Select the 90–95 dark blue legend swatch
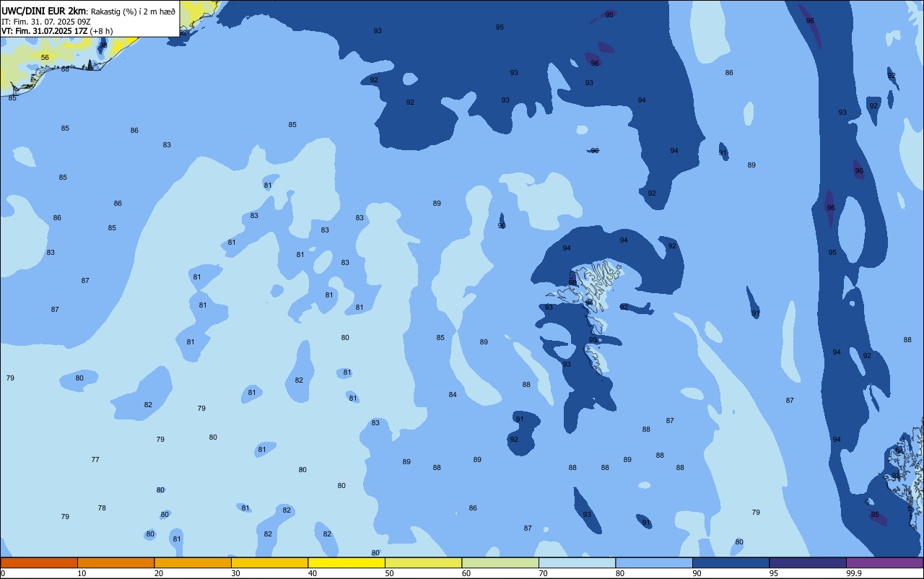The image size is (924, 579). coord(731,562)
